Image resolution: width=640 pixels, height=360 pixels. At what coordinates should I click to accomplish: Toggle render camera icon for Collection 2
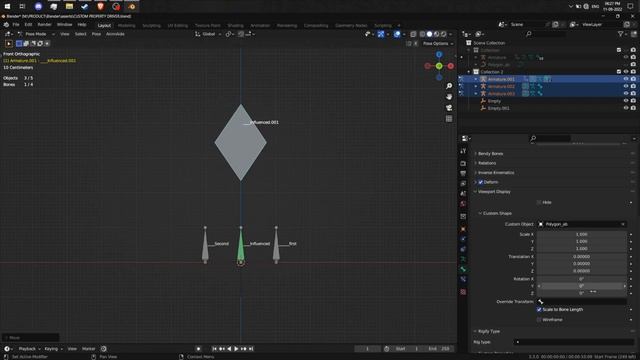tap(633, 72)
